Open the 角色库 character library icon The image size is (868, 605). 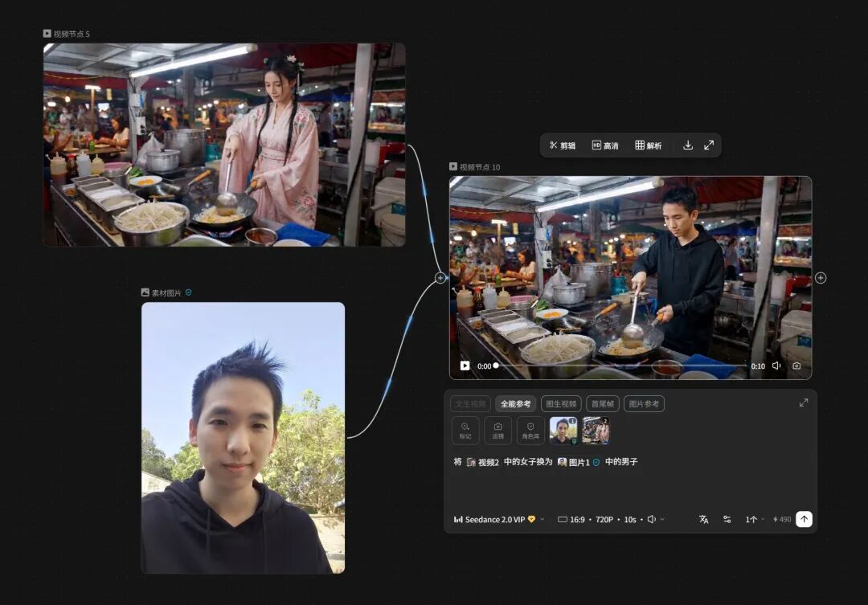point(530,431)
